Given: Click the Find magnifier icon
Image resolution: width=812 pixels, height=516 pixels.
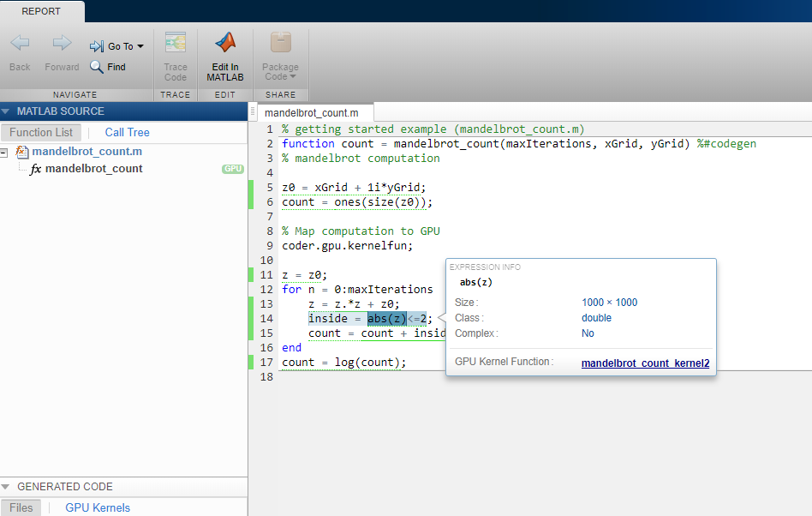Looking at the screenshot, I should click(97, 67).
